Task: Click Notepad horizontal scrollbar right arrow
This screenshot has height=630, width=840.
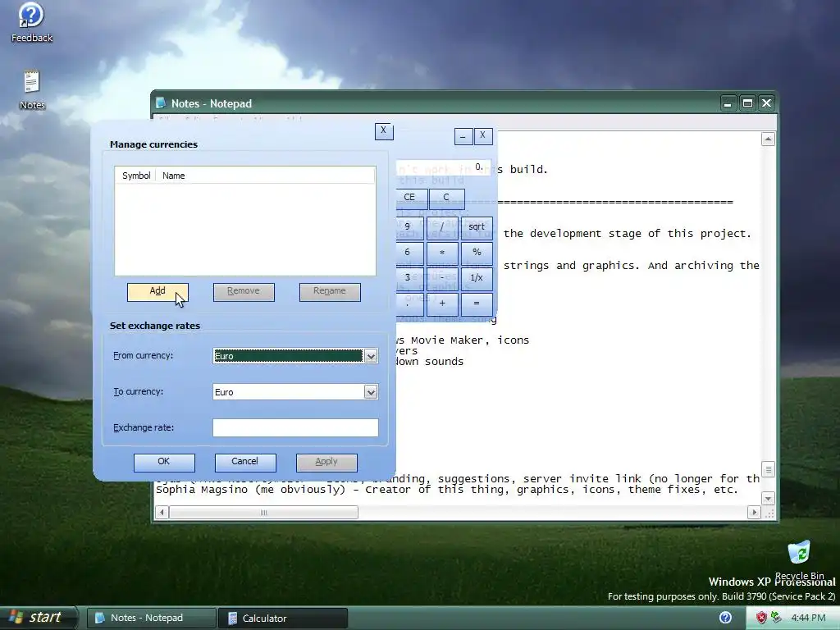Action: coord(754,512)
